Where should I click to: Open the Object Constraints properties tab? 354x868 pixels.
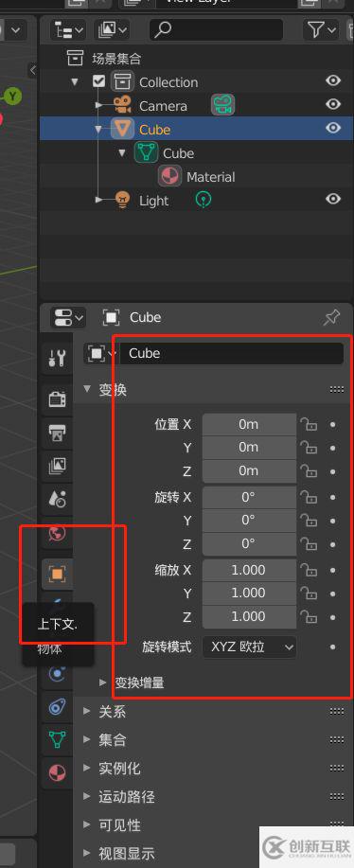click(x=58, y=707)
